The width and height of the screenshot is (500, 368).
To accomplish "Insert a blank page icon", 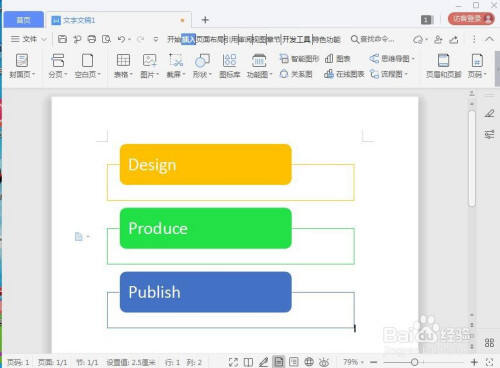I will tap(87, 60).
